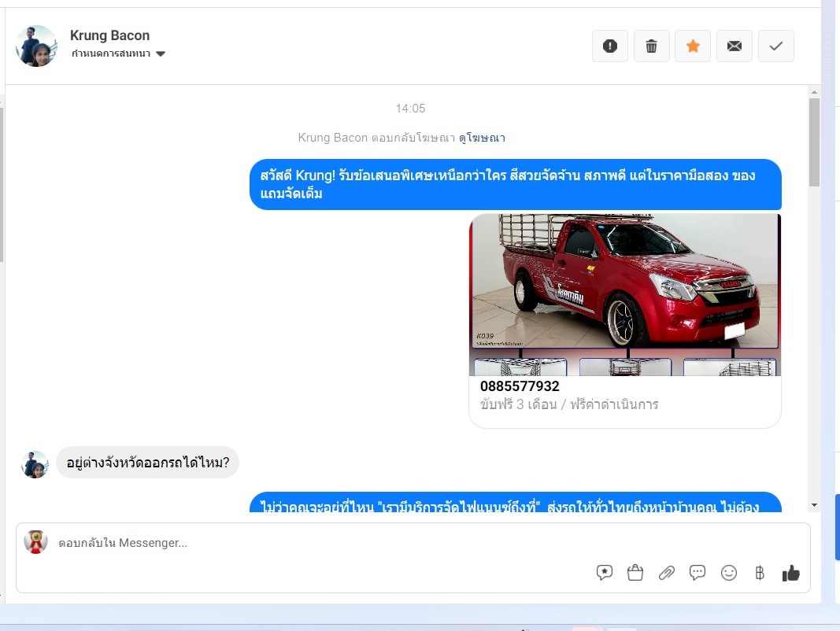Mark conversation as spam with exclamation icon
Screen dimensions: 840x631
pos(610,46)
